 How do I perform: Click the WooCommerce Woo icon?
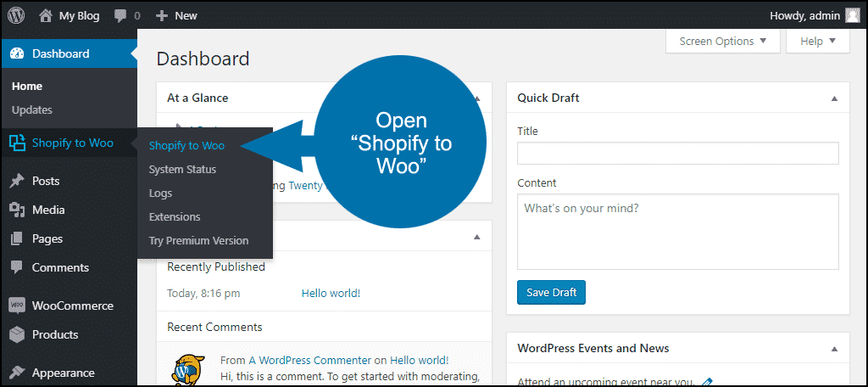17,306
